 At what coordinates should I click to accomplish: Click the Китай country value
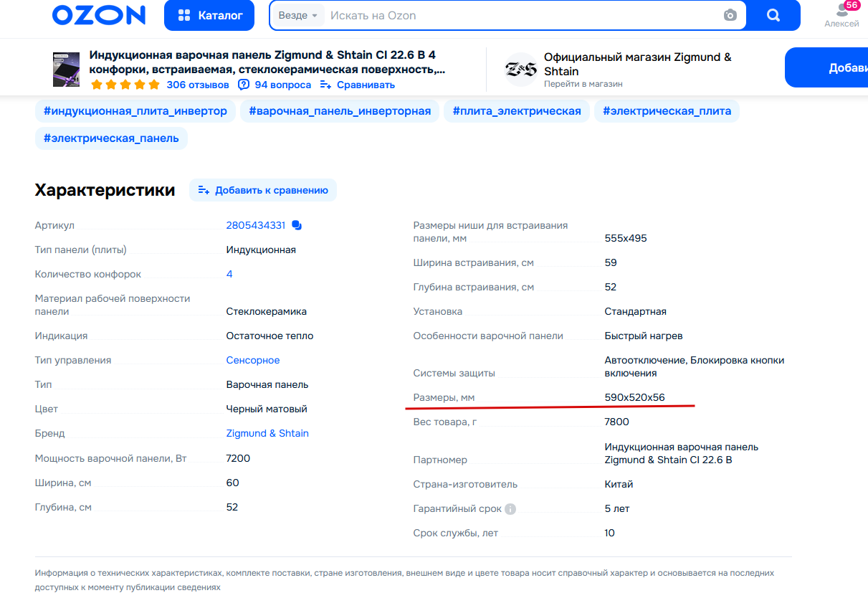(x=619, y=484)
